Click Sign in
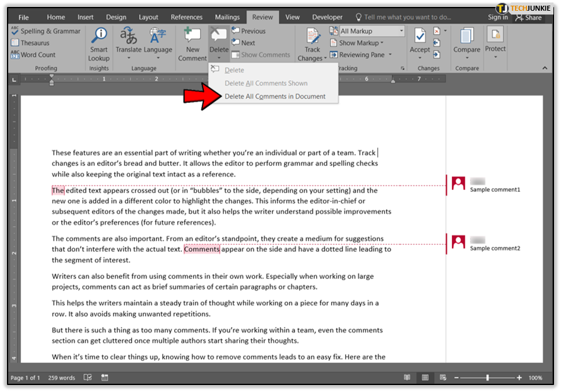 click(497, 17)
